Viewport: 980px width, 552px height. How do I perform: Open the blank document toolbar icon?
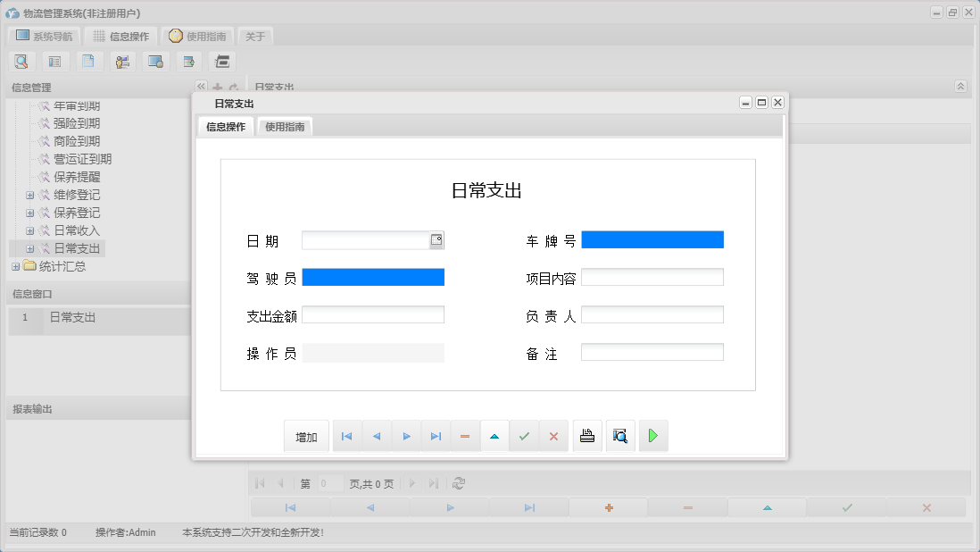pos(88,61)
